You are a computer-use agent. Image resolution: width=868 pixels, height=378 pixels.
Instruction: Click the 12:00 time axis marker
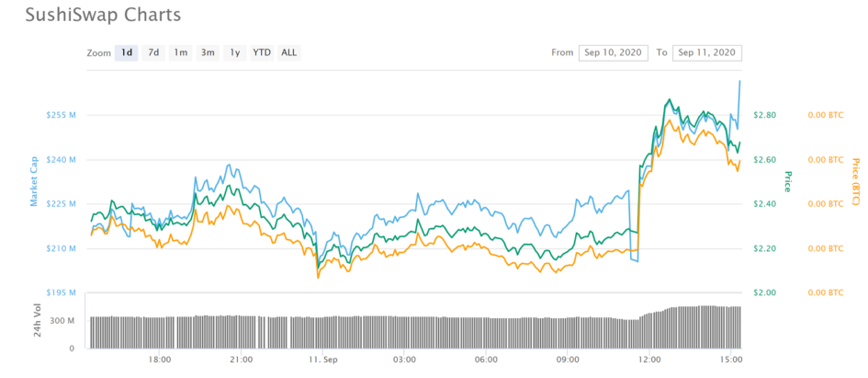(x=649, y=360)
